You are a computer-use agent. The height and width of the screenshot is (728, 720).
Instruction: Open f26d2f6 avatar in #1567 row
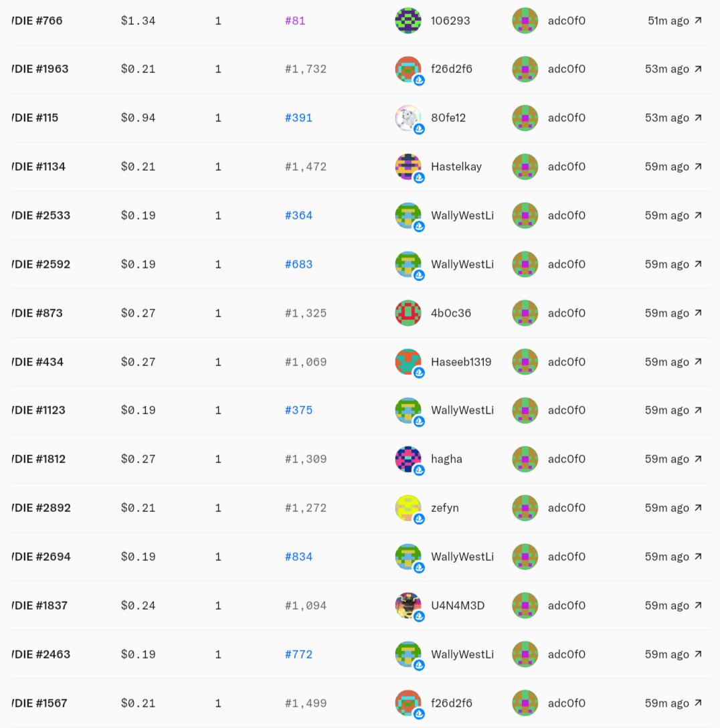[x=408, y=703]
